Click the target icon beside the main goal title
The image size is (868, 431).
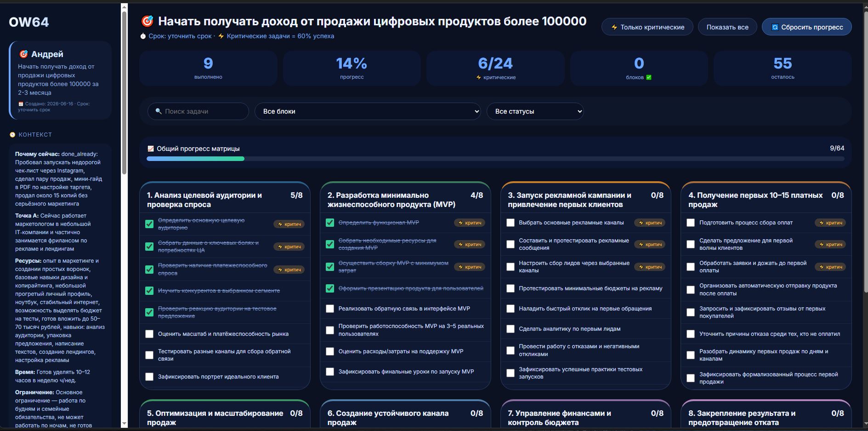tap(147, 21)
